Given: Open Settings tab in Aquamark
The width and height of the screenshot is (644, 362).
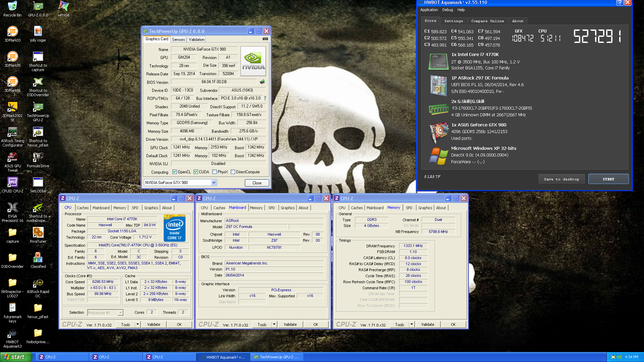Looking at the screenshot, I should tap(453, 21).
